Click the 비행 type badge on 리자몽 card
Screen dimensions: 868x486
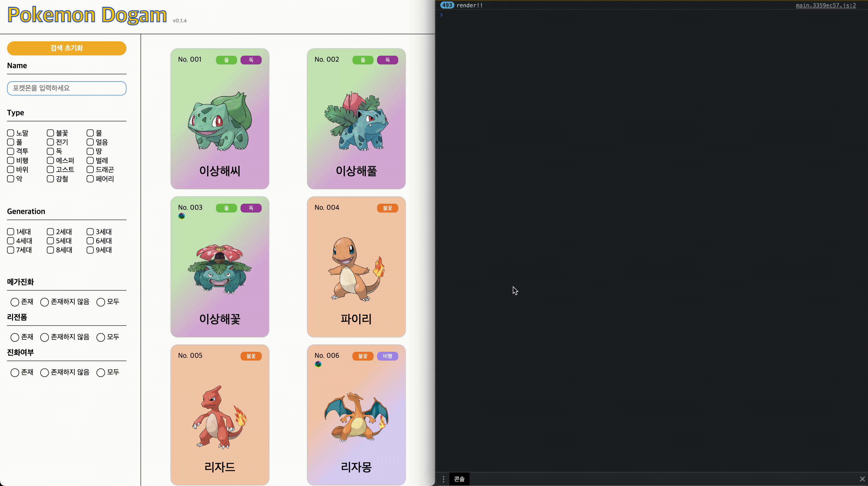coord(387,356)
